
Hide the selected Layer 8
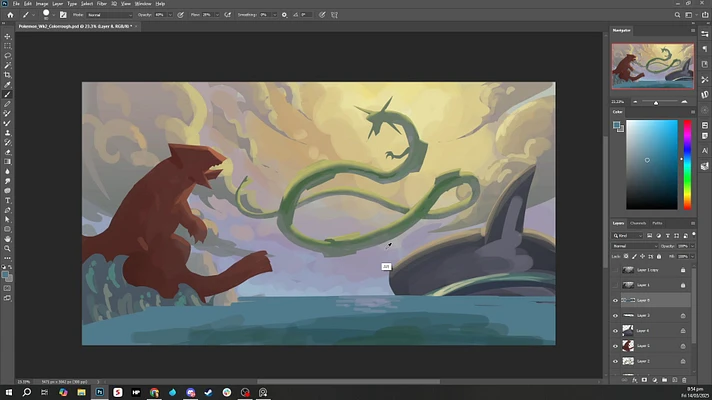tap(615, 301)
